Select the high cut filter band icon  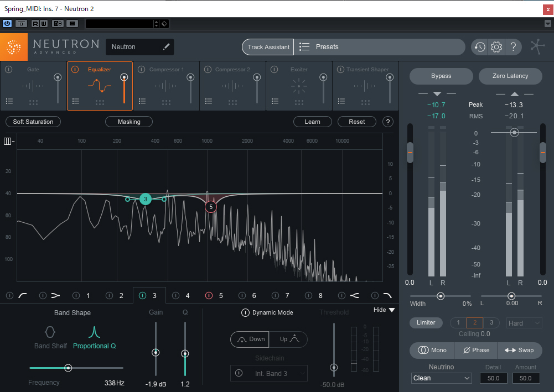point(387,295)
